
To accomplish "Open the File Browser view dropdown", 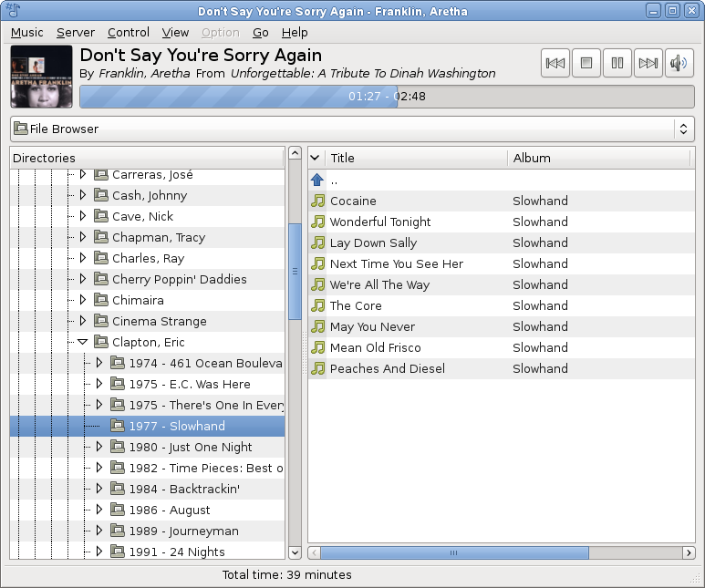I will (352, 129).
